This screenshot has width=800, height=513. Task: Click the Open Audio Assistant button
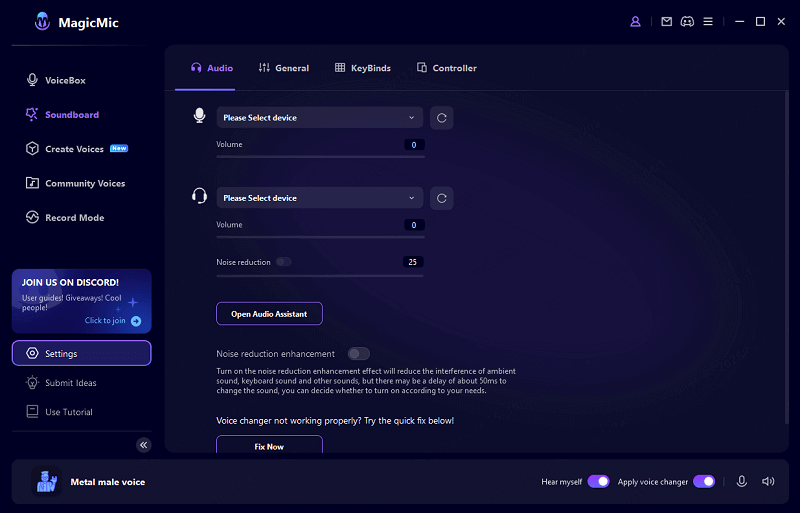[269, 314]
